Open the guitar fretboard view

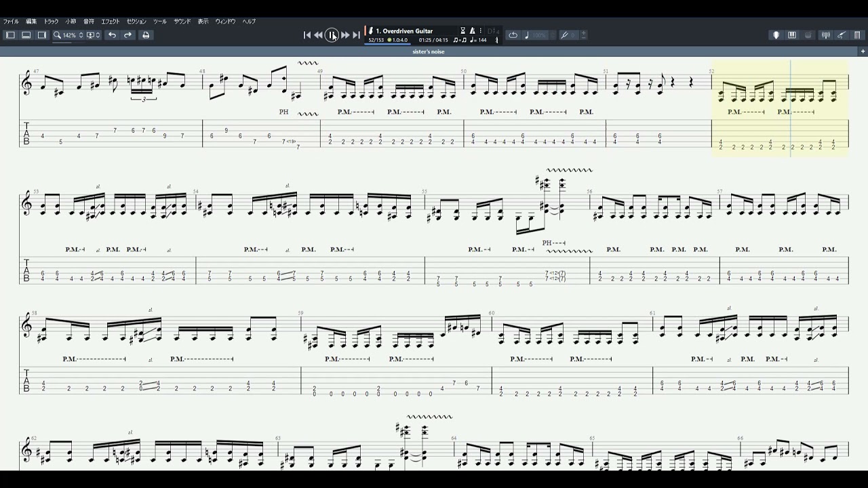[x=776, y=35]
